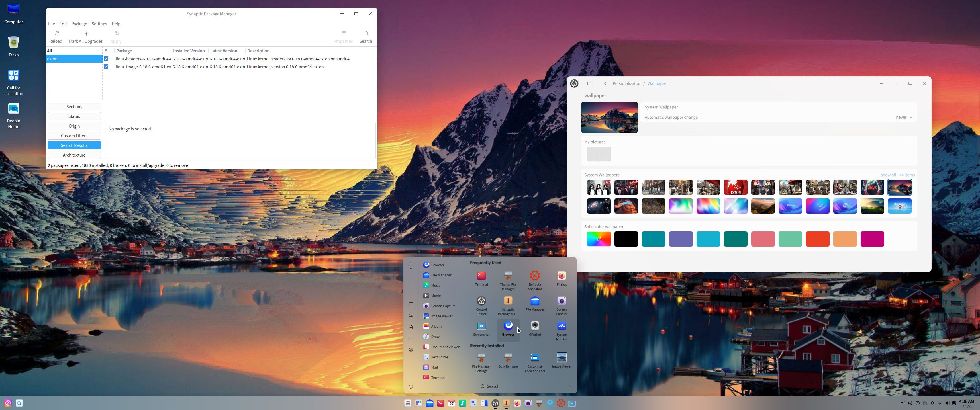980x410 pixels.
Task: Expand launcher to fullscreen mode
Action: (x=569, y=386)
